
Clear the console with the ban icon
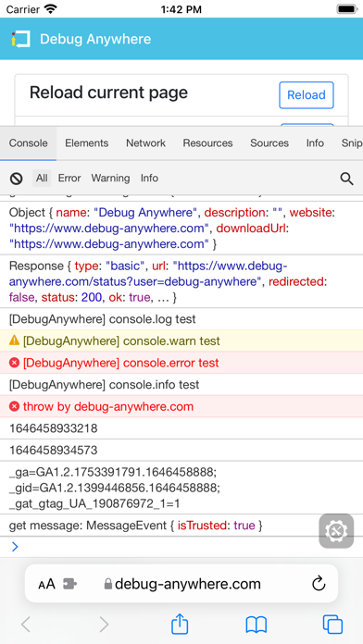tap(16, 179)
